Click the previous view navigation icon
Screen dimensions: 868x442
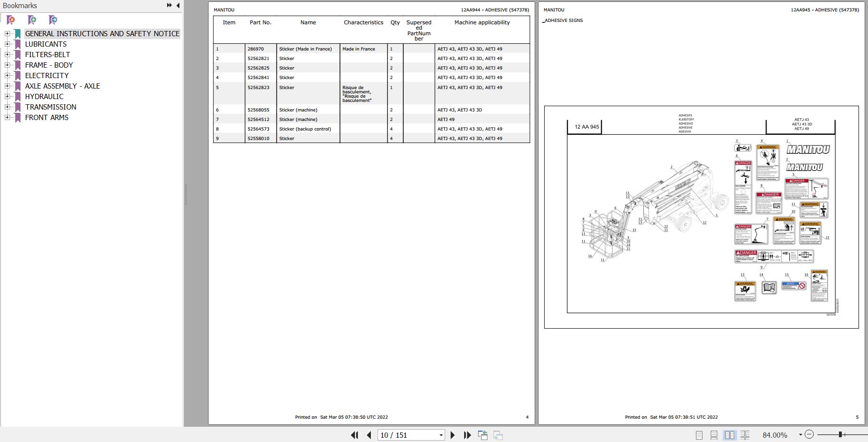click(x=483, y=435)
